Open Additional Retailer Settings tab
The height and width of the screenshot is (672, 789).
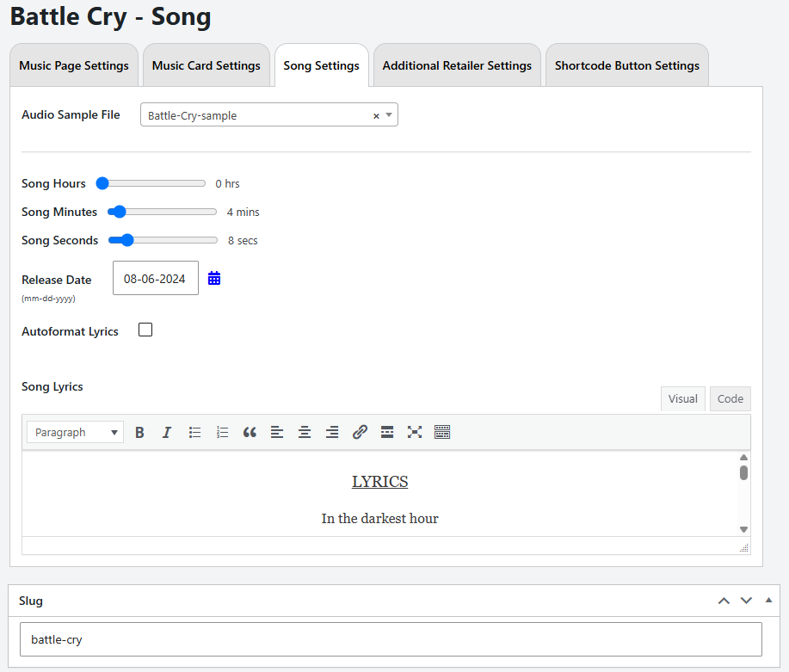[x=457, y=65]
